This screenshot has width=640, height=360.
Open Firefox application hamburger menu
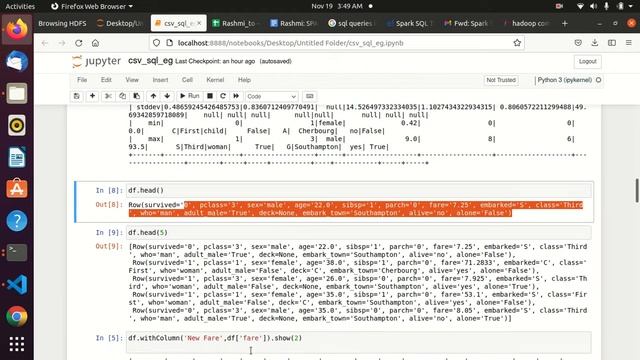pyautogui.click(x=629, y=42)
